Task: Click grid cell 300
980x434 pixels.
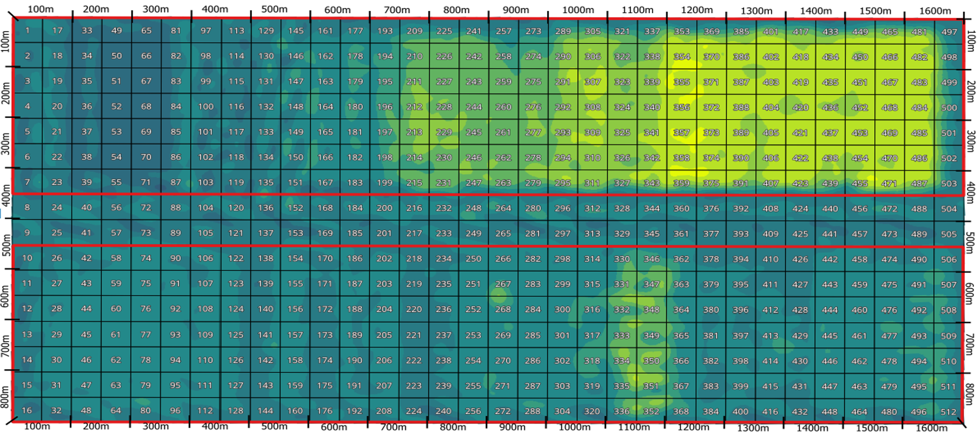Action: pyautogui.click(x=562, y=309)
